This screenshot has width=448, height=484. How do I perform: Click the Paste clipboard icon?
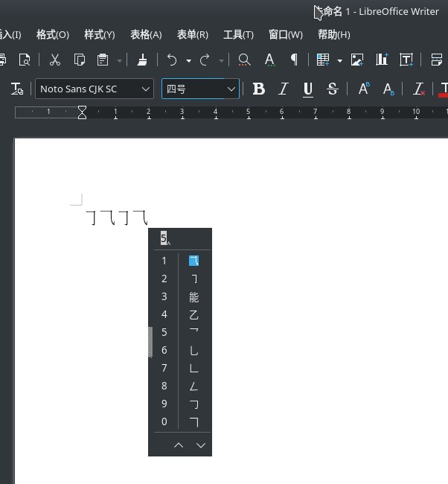[103, 60]
